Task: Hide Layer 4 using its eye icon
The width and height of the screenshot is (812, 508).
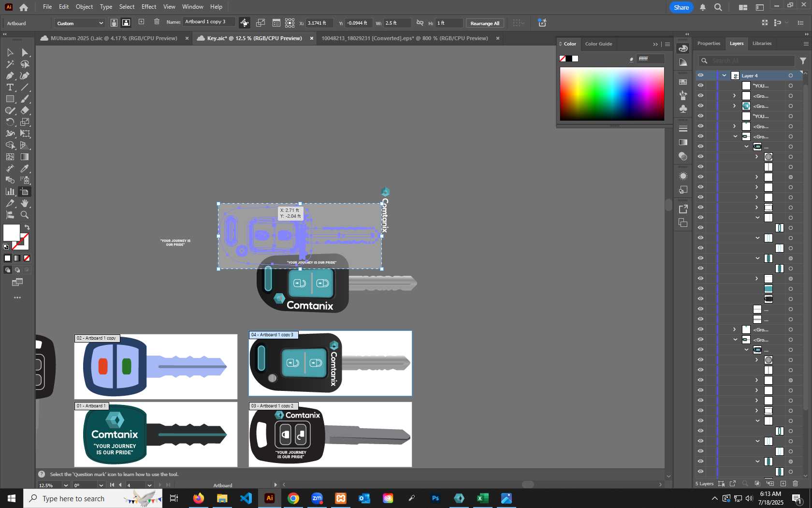Action: tap(700, 75)
